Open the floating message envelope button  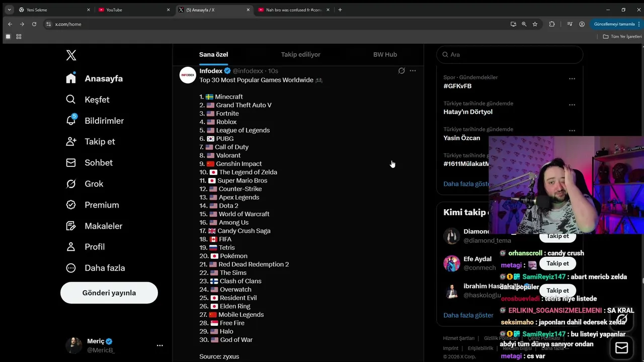point(622,348)
